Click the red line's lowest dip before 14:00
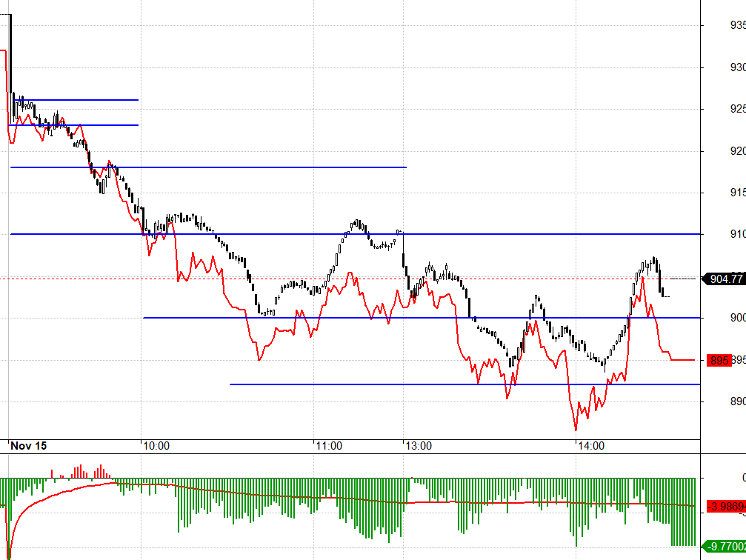Image resolution: width=746 pixels, height=560 pixels. click(576, 428)
